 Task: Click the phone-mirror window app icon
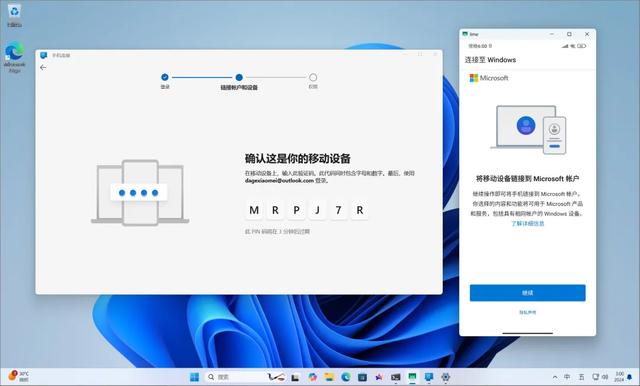465,34
